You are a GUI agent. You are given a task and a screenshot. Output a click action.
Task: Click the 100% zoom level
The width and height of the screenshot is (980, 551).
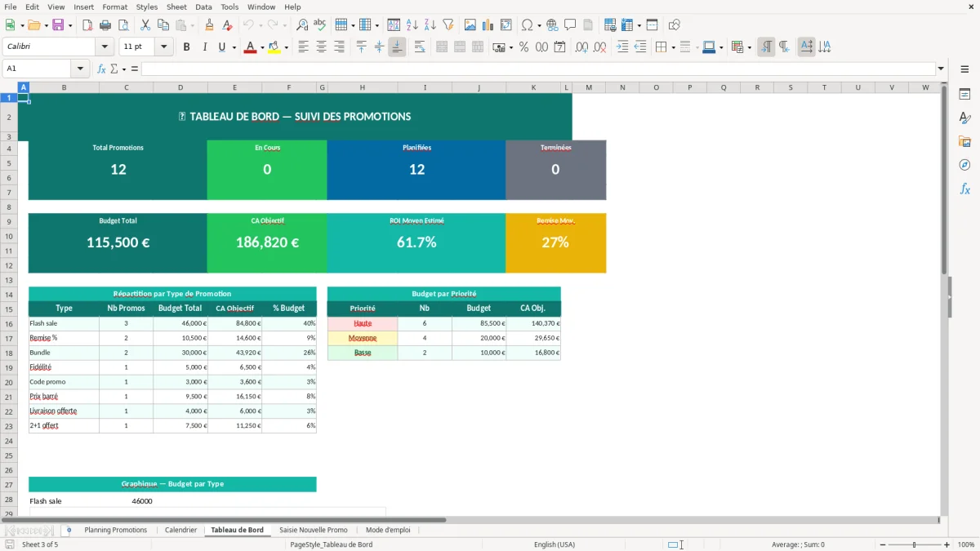pos(966,544)
